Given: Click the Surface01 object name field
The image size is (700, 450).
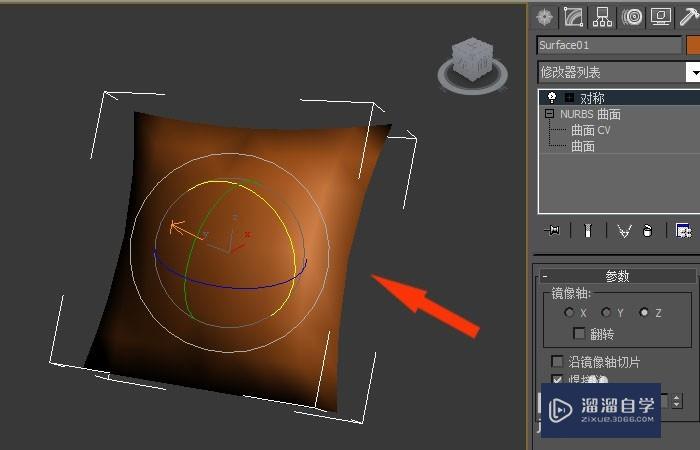Looking at the screenshot, I should [x=609, y=45].
